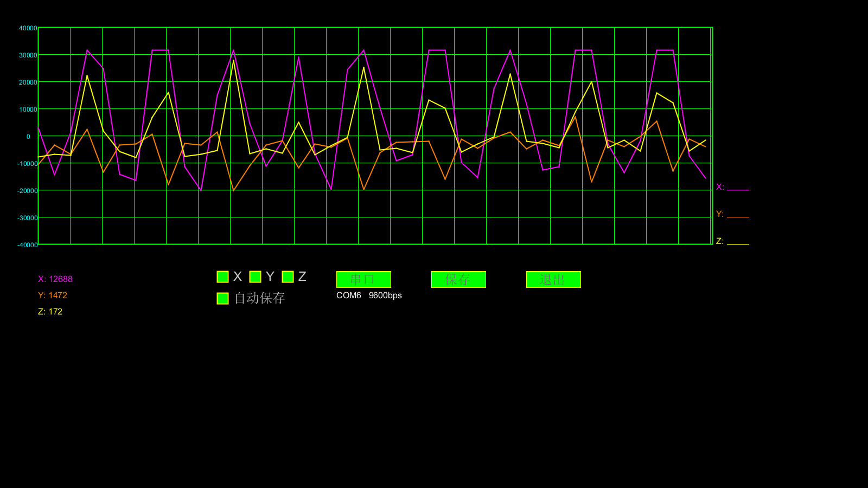Click the magenta X legend line
Screen dimensions: 868x488
pos(738,190)
